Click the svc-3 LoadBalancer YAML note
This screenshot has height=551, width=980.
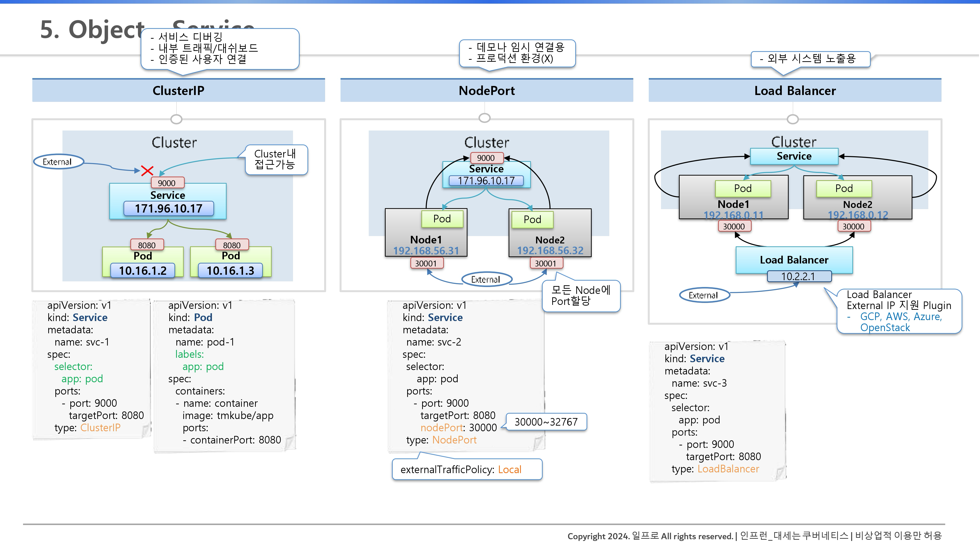coord(718,411)
